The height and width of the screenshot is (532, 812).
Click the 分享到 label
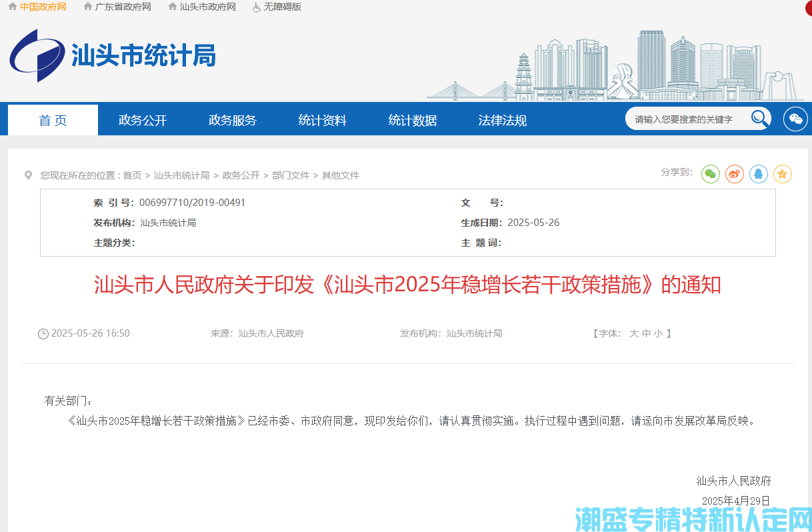(677, 172)
